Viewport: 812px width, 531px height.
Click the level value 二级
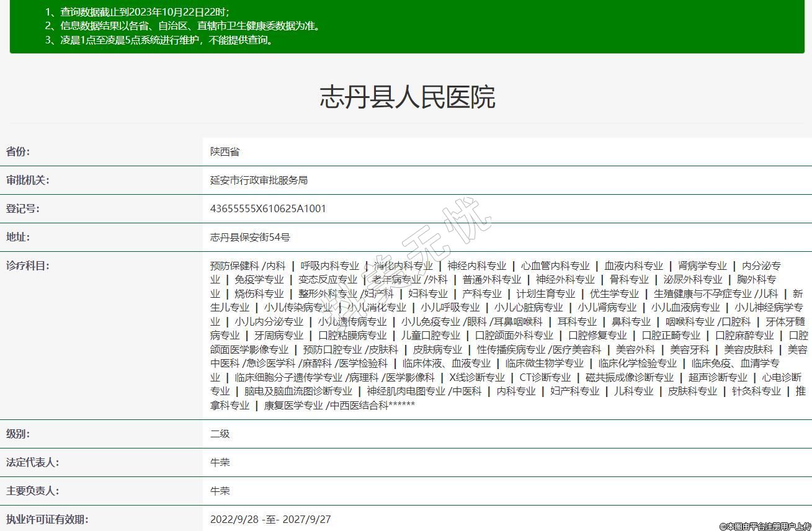click(x=220, y=434)
